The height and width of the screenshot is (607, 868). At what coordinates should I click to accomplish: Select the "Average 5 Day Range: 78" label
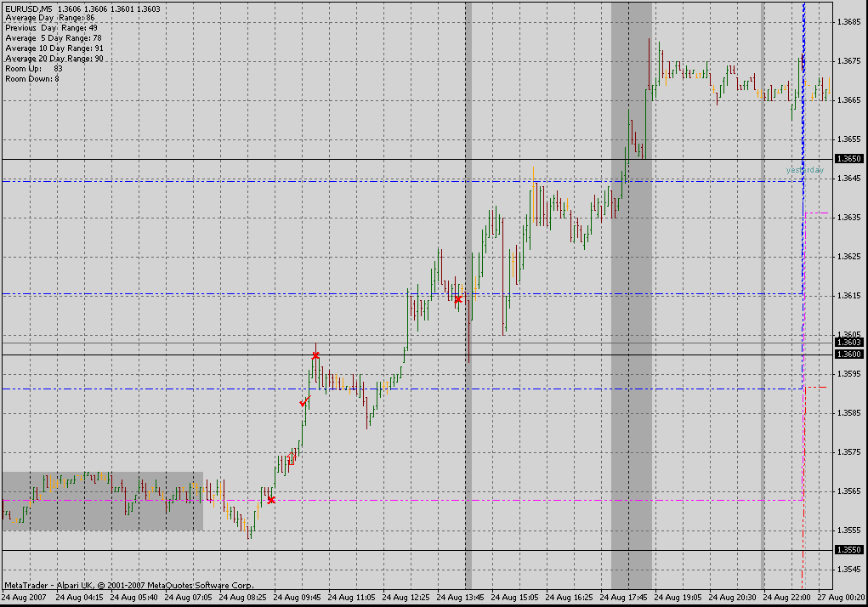(x=54, y=38)
